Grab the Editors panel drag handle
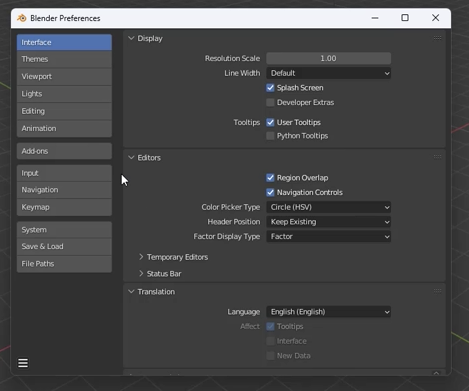The image size is (469, 391). coord(437,157)
